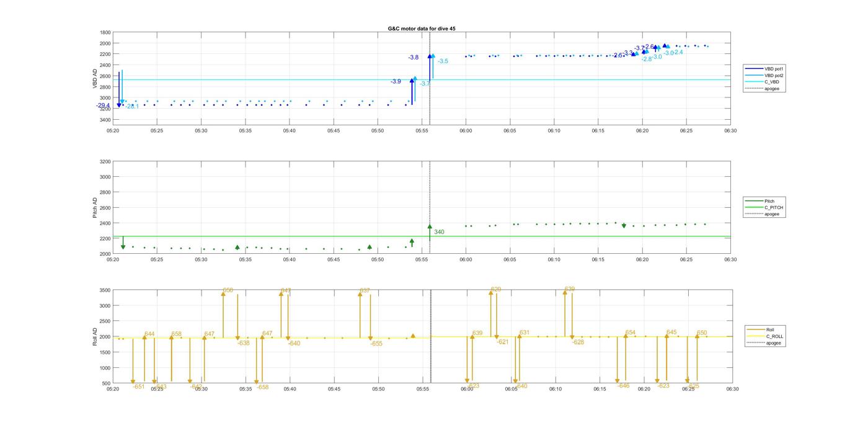868x430 pixels.
Task: Click the '-625' roll data label
Action: point(693,386)
